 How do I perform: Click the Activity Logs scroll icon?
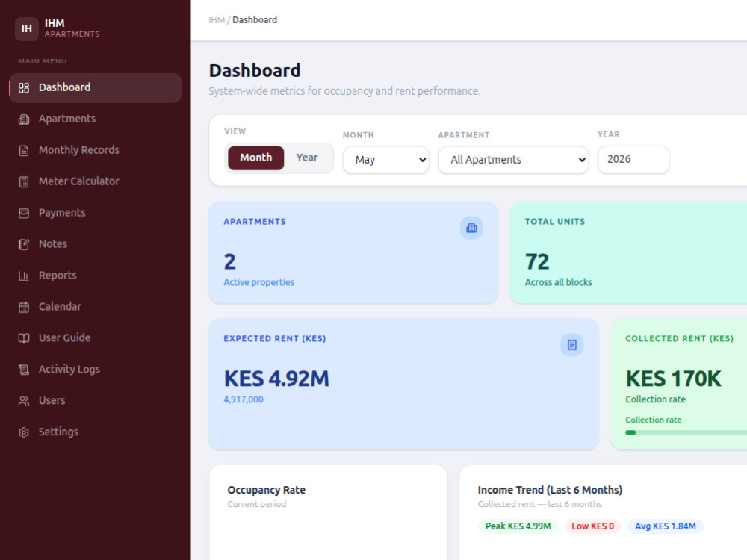(x=24, y=370)
